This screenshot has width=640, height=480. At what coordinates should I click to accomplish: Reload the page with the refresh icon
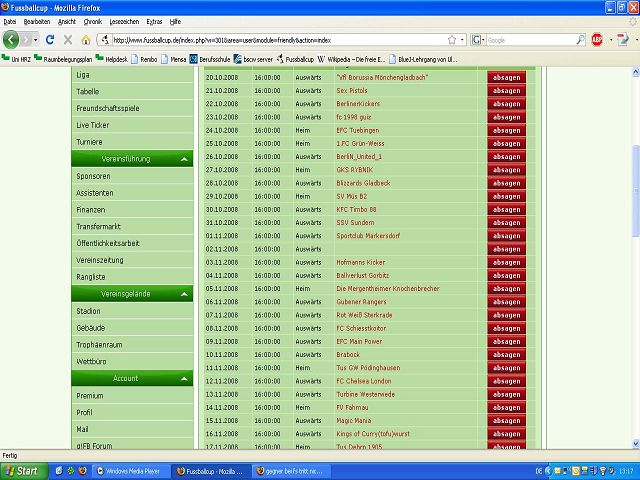(x=50, y=40)
